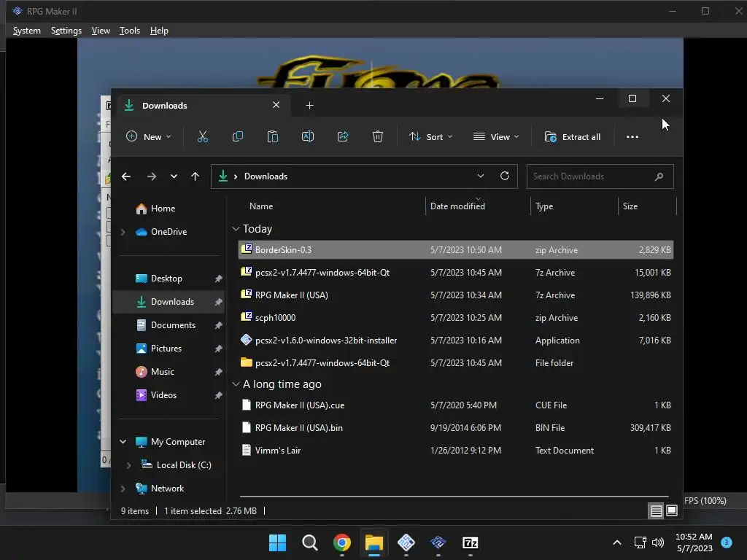Select Videos in navigation pane

[163, 395]
